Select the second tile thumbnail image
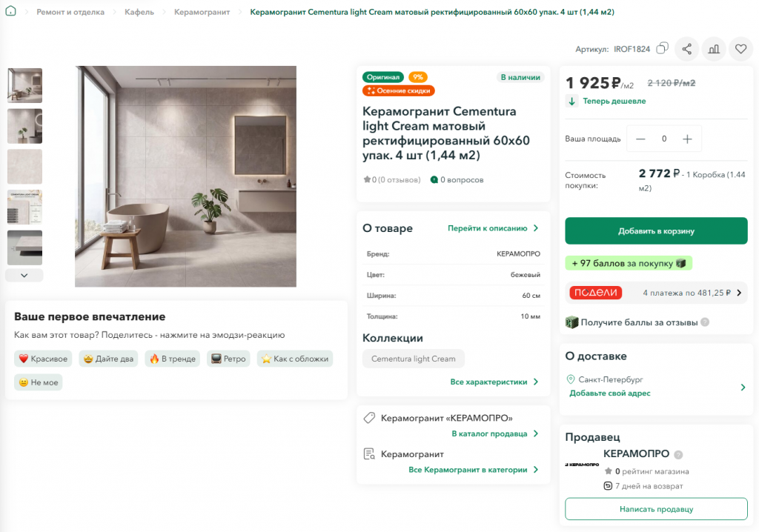Screen dimensions: 759x532 24,127
